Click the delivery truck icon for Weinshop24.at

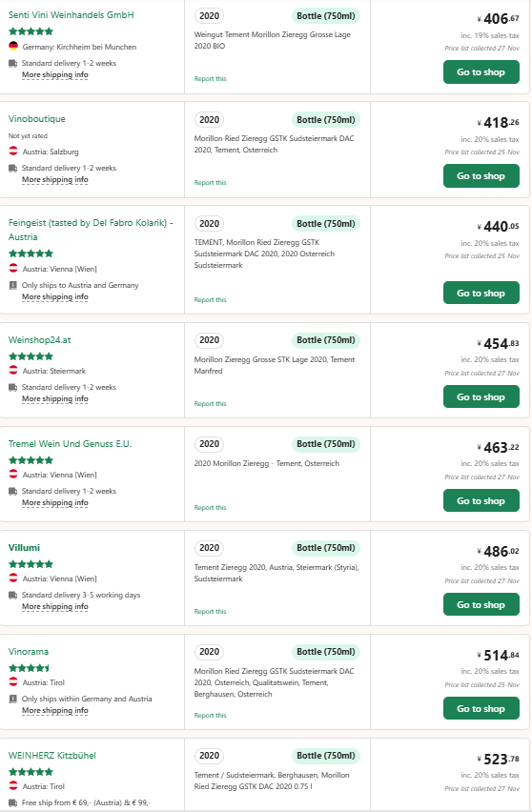click(13, 387)
